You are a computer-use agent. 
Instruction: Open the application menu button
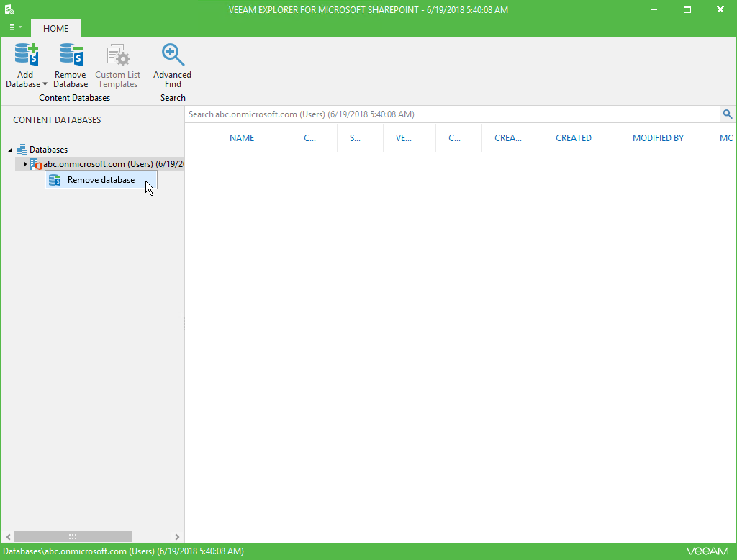click(x=15, y=28)
